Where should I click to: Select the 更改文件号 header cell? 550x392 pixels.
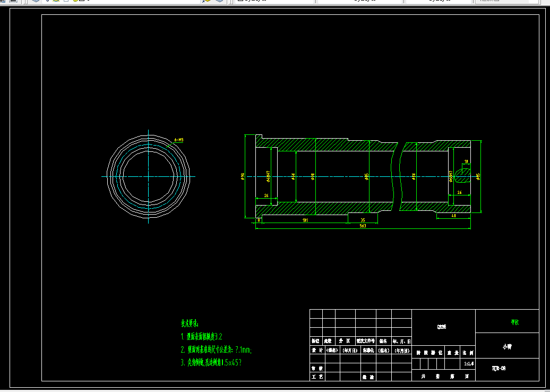pyautogui.click(x=365, y=341)
